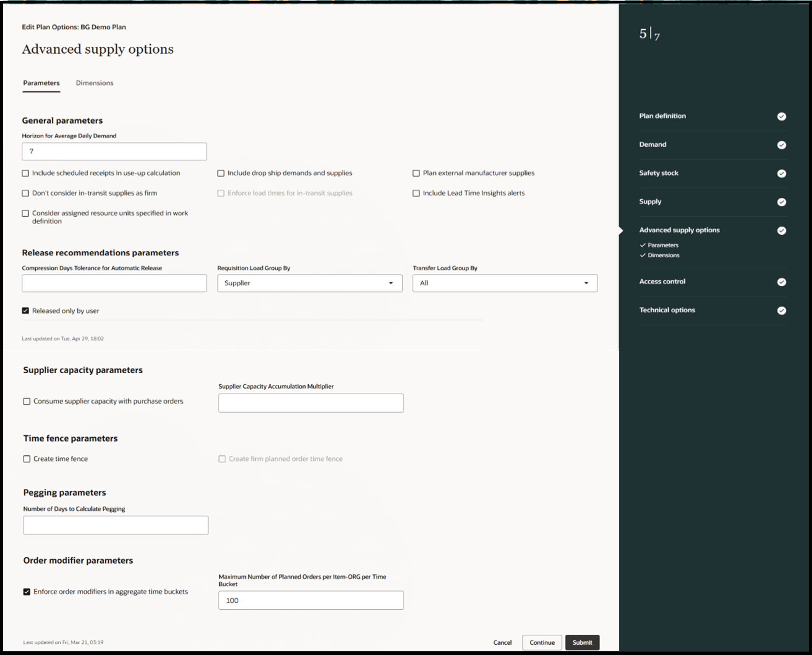This screenshot has width=812, height=655.
Task: Select the Parameters sub-step in sidebar
Action: [x=662, y=245]
